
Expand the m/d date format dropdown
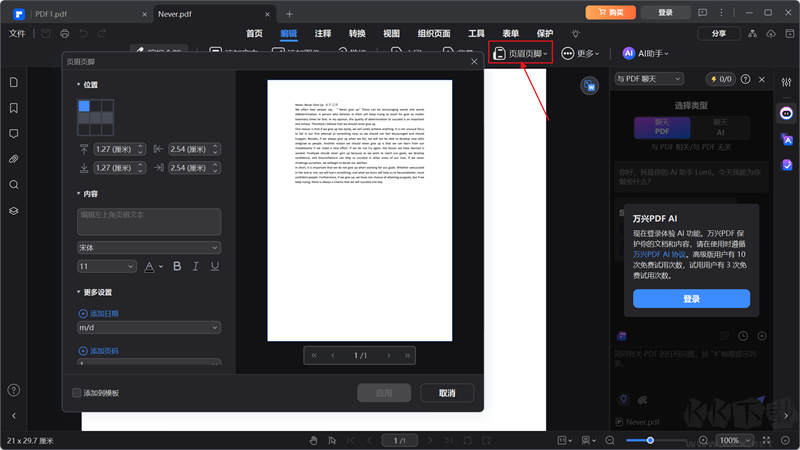tap(149, 328)
